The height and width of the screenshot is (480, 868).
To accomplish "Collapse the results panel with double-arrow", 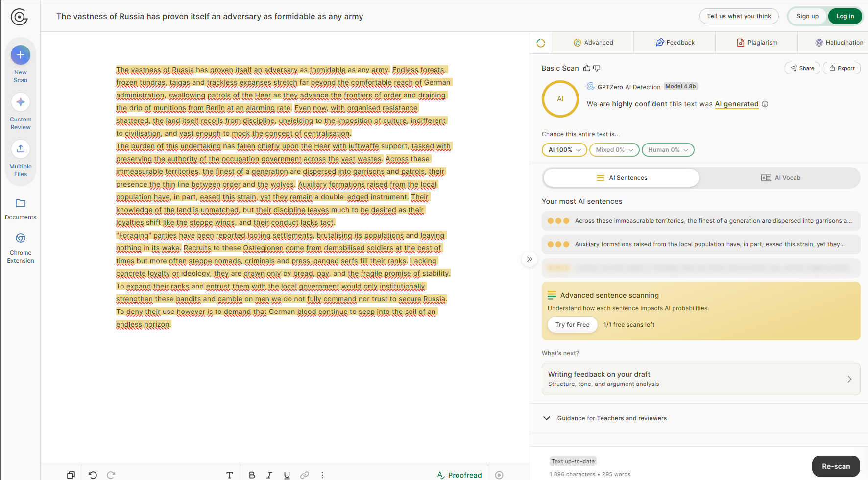I will click(x=530, y=259).
